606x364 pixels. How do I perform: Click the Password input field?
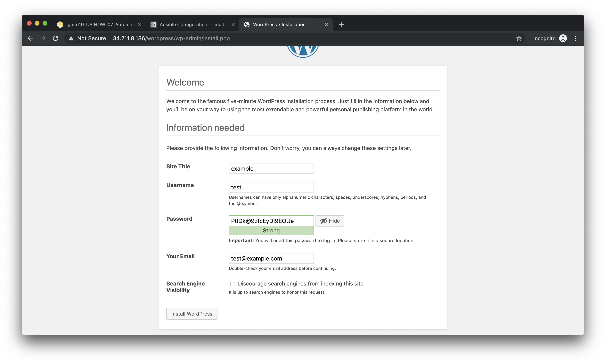pyautogui.click(x=271, y=221)
